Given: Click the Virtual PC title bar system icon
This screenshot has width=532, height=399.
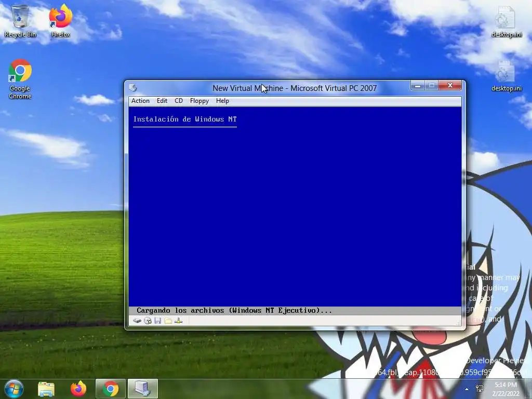Looking at the screenshot, I should click(x=133, y=88).
